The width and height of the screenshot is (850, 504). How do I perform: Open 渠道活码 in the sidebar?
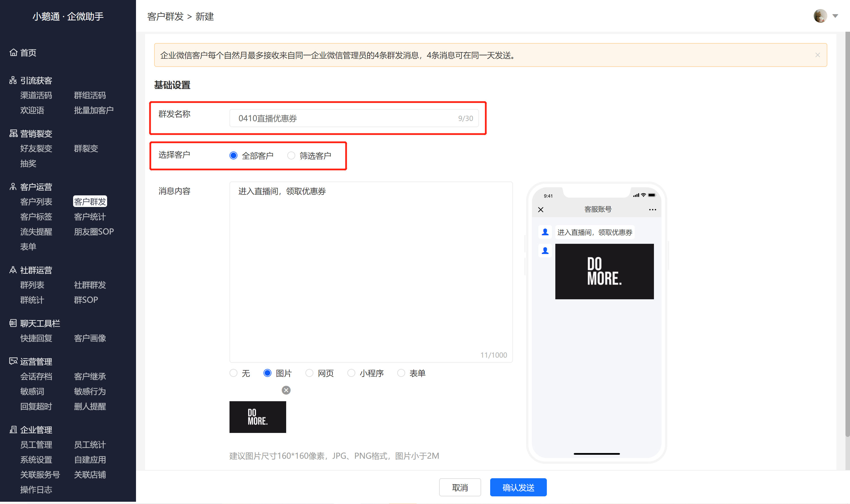(36, 95)
